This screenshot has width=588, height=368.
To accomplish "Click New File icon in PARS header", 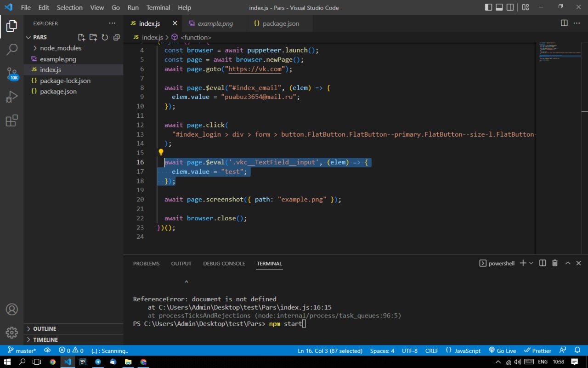I will tap(81, 37).
